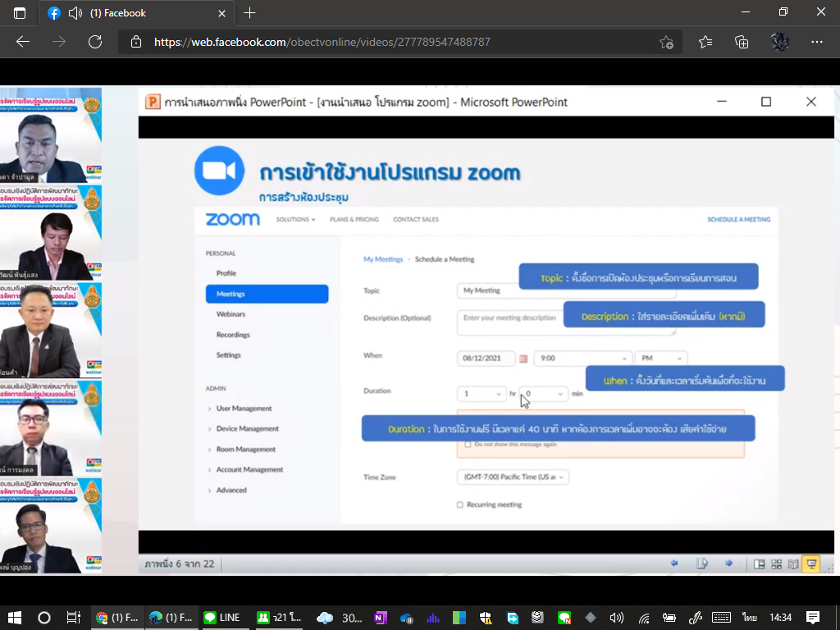Open the PM dropdown
840x630 pixels.
pyautogui.click(x=660, y=358)
